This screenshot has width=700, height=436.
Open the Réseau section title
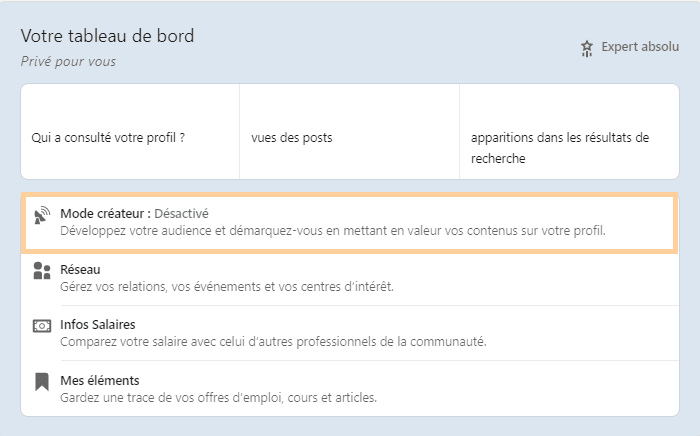pos(80,270)
